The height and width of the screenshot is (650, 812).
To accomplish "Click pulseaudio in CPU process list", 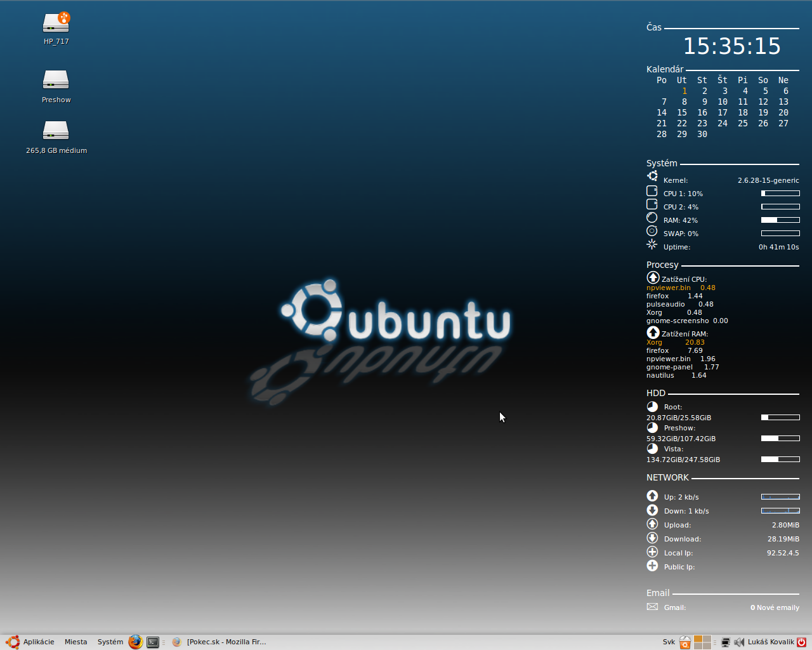I will pos(665,304).
